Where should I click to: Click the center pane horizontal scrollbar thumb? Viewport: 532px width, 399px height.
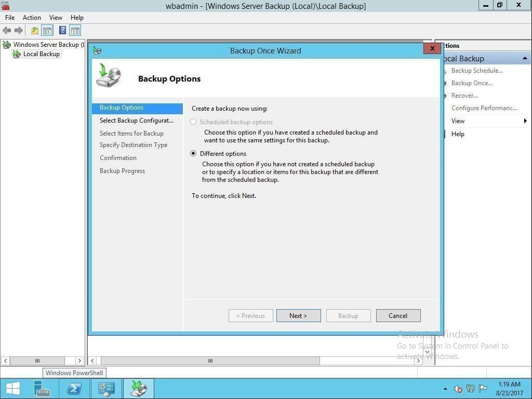point(210,361)
